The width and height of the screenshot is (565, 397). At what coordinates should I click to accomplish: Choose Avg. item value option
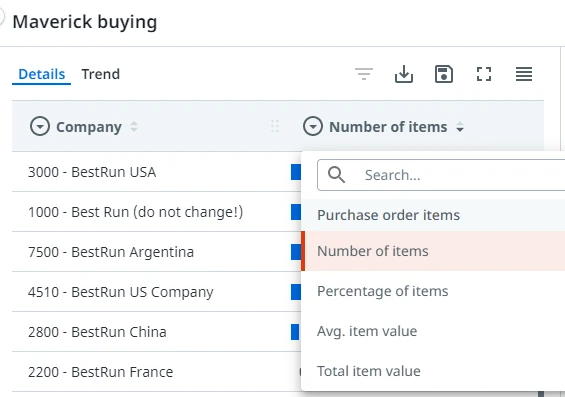pyautogui.click(x=433, y=331)
